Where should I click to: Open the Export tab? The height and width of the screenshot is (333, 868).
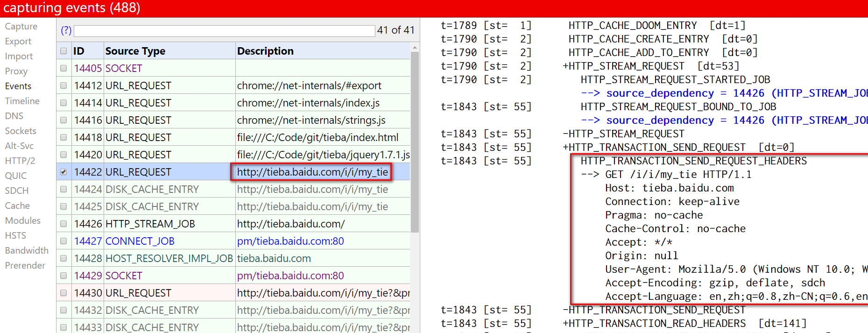pyautogui.click(x=18, y=42)
